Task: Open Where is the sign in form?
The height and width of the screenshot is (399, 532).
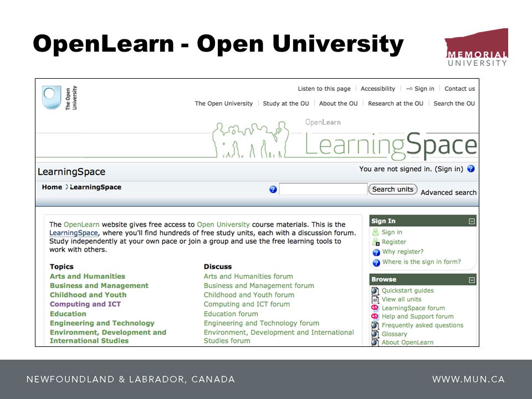Action: pos(421,262)
